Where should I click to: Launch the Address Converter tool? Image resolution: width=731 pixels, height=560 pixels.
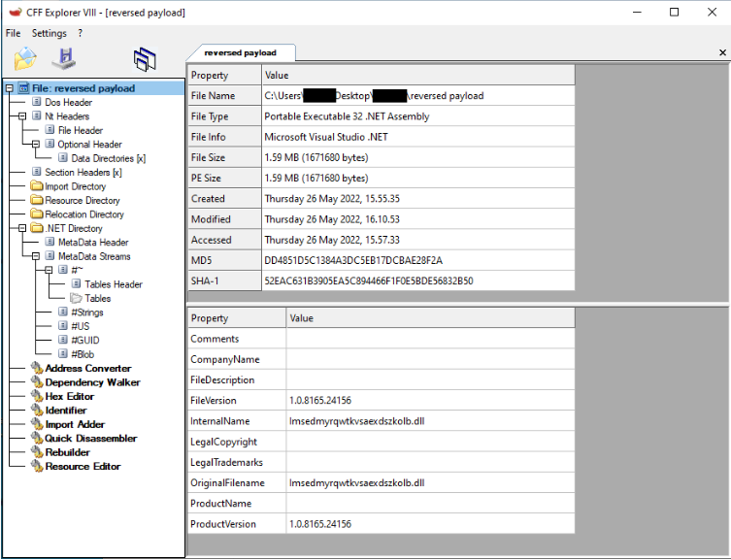88,368
